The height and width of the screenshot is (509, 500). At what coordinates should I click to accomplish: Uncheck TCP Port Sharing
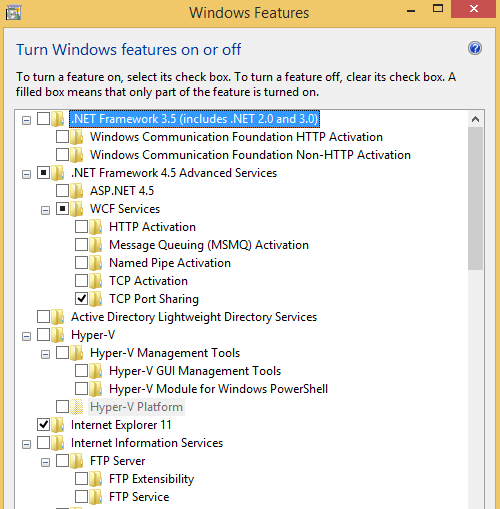pos(81,299)
